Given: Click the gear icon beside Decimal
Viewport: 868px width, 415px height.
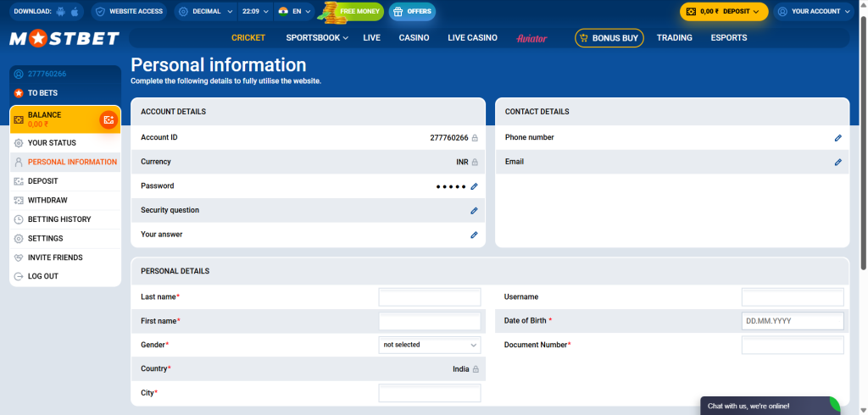Looking at the screenshot, I should 183,11.
